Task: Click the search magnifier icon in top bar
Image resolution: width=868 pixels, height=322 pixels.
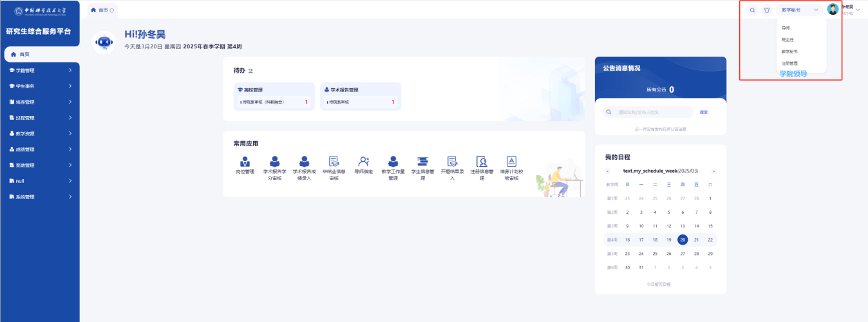Action: point(752,10)
